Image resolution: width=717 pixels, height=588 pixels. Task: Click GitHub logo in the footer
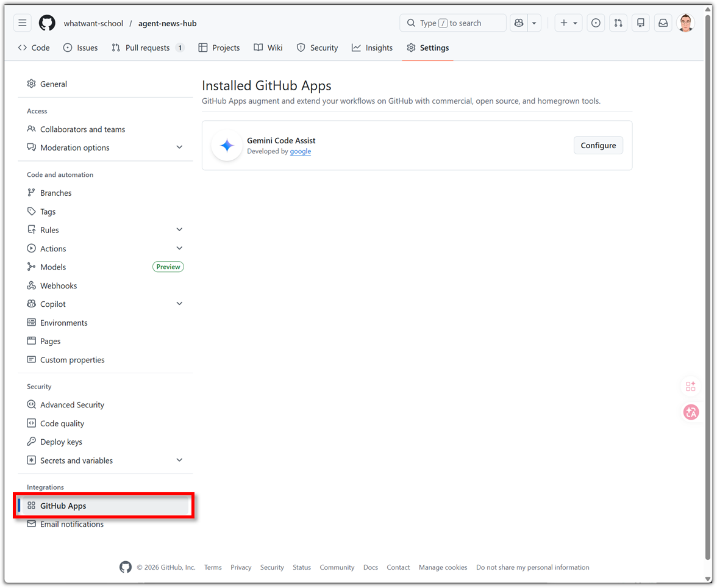[126, 567]
